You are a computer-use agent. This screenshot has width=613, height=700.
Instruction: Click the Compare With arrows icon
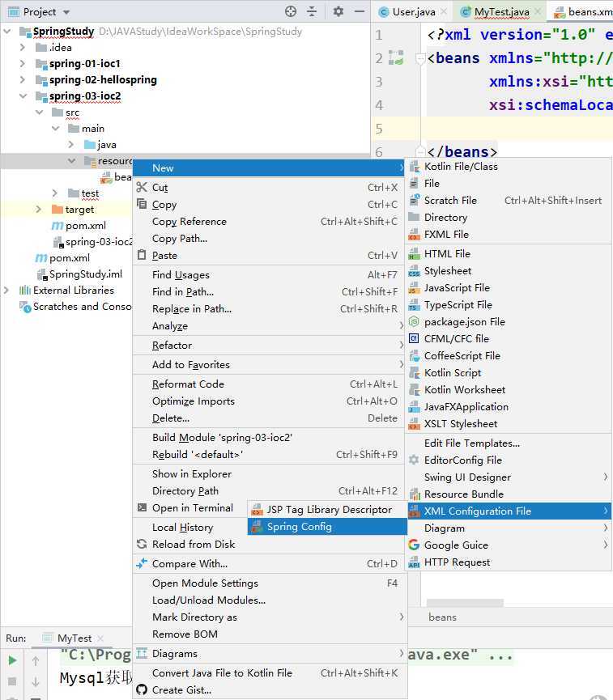pos(142,563)
